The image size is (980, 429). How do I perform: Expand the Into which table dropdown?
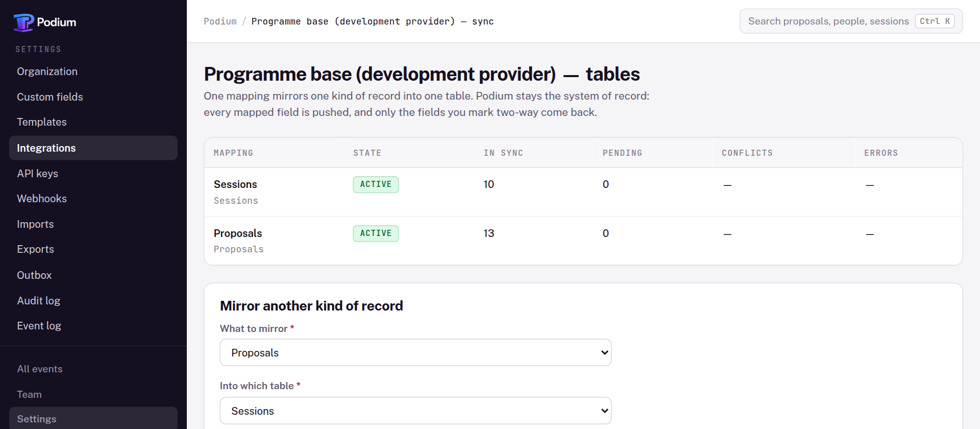415,411
